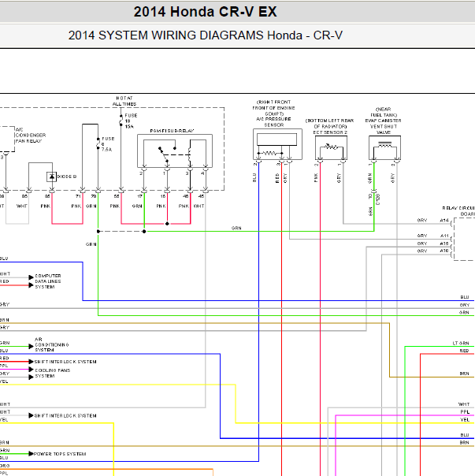Click the 'COMPUTER DATA LINES SYSTEM' label
This screenshot has width=475, height=476.
47,281
